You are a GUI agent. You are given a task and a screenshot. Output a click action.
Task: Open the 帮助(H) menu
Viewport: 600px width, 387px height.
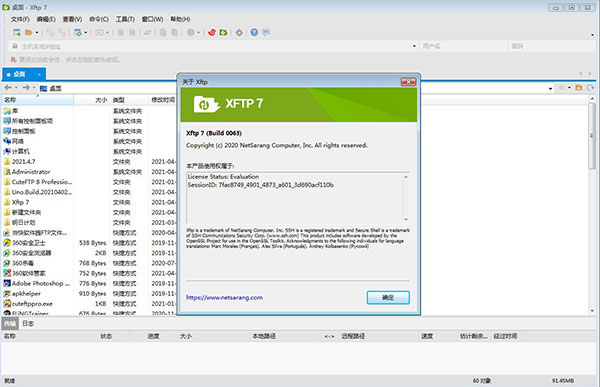(180, 19)
